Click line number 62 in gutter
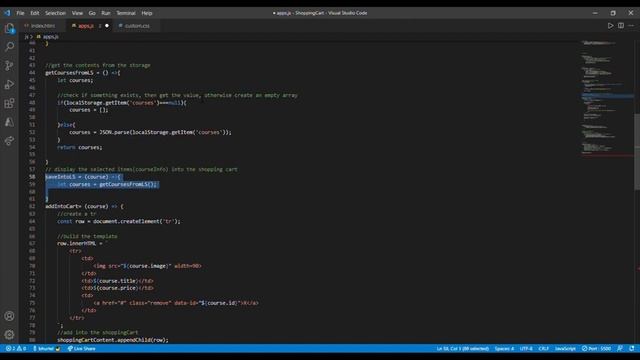 32,207
